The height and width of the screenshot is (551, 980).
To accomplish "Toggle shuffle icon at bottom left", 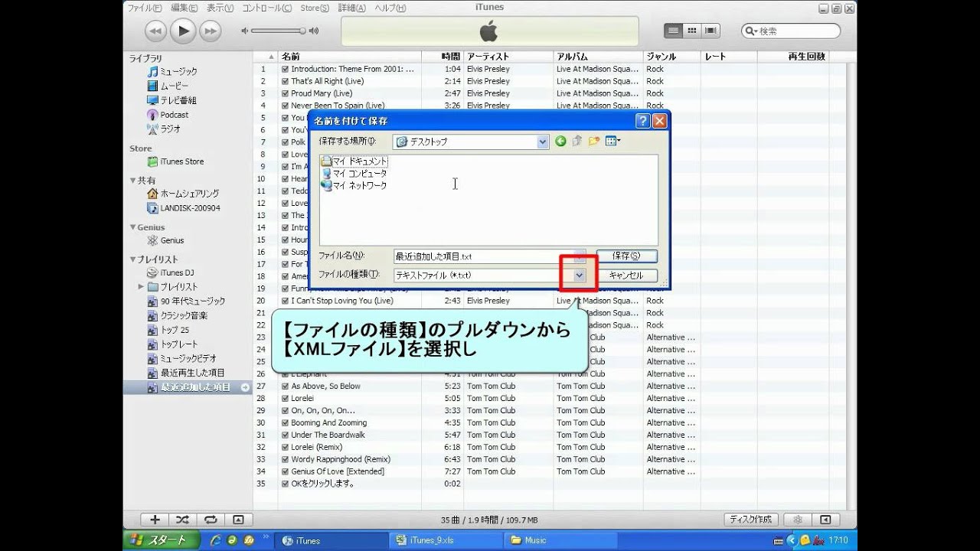I will pos(182,520).
